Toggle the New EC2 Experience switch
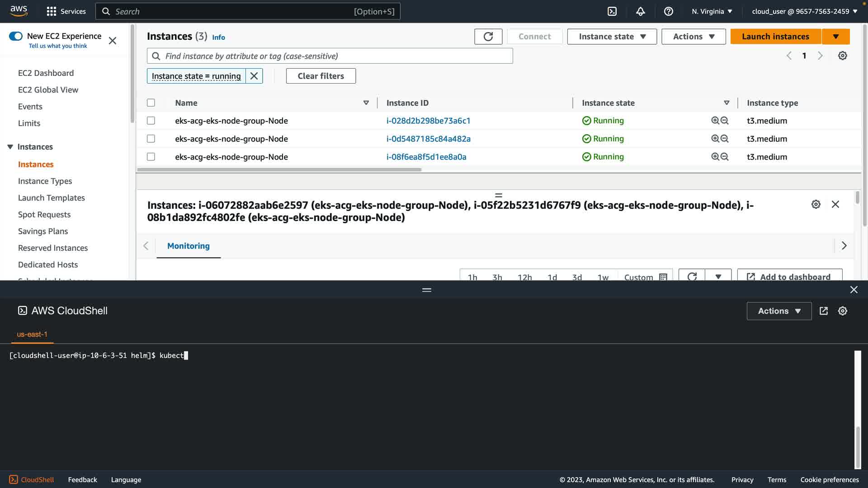 pos(16,36)
